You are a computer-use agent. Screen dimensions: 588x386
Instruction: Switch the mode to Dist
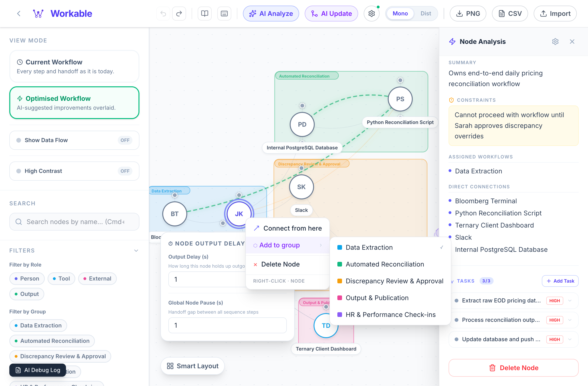[425, 14]
